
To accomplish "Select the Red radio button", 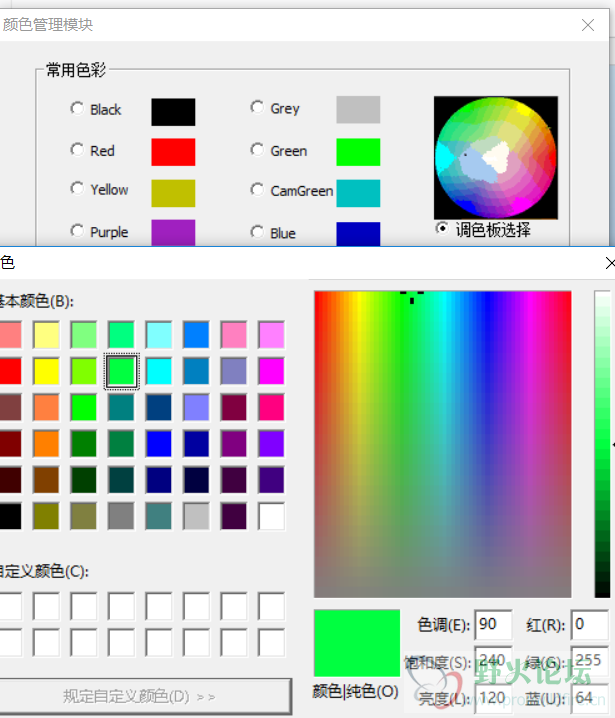I will point(77,149).
